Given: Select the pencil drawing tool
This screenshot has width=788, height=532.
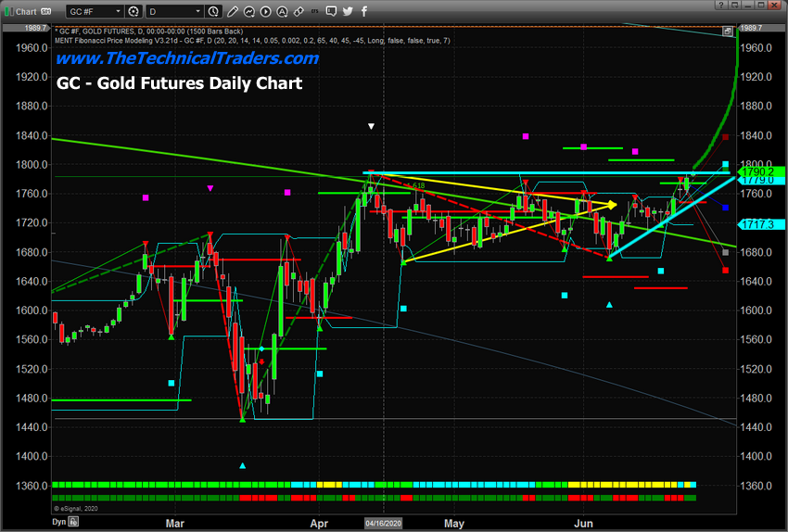Looking at the screenshot, I should (x=232, y=11).
